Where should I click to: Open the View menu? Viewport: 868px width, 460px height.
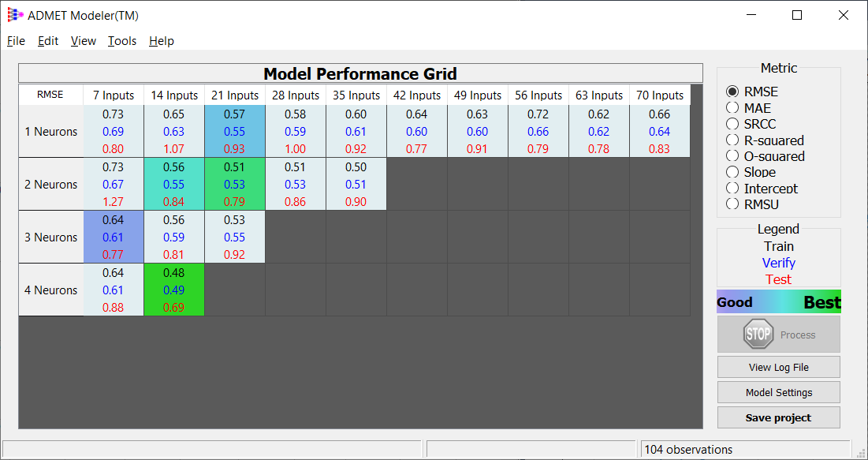[84, 41]
